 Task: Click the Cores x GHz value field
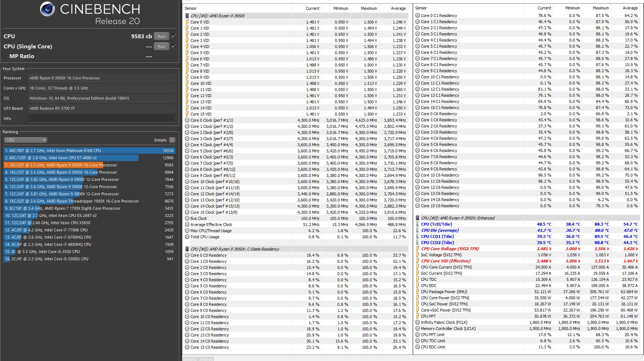(x=101, y=88)
